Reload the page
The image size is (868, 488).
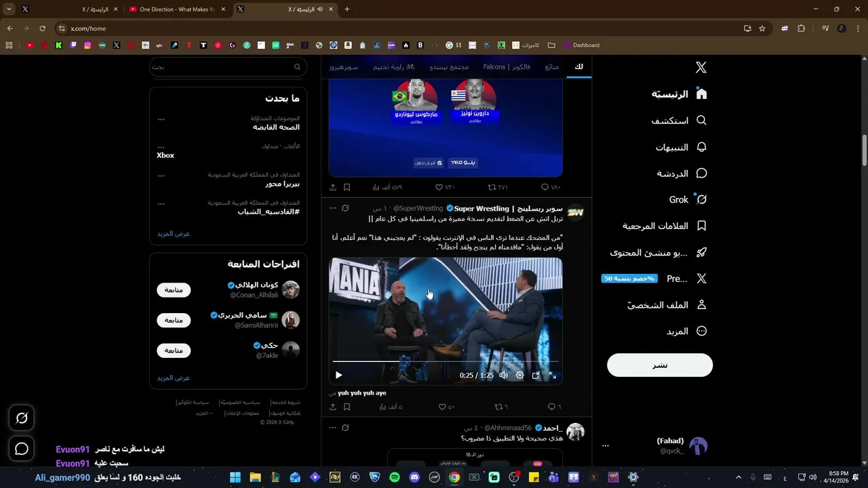tap(42, 28)
